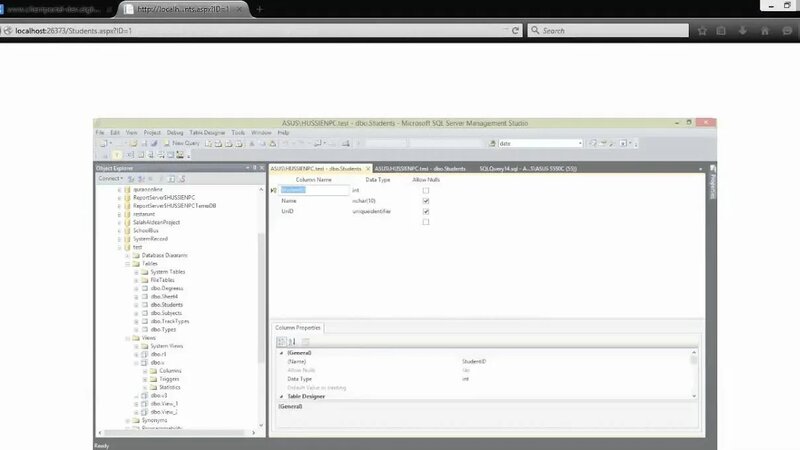This screenshot has width=800, height=450.
Task: Click the Tables folder icon in Object Explorer
Action: (136, 263)
